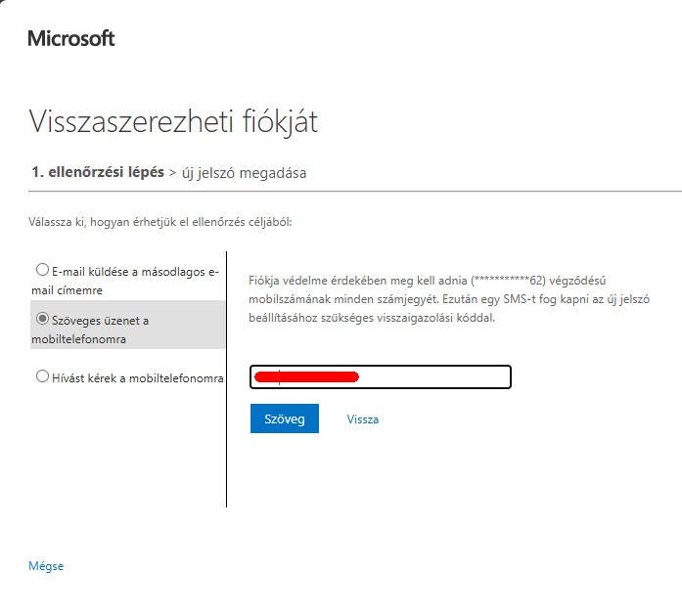Click the 'Szöveges üzenet a mobiltelefonomra' label text
Viewport: 682px width, 616px height.
[x=90, y=330]
